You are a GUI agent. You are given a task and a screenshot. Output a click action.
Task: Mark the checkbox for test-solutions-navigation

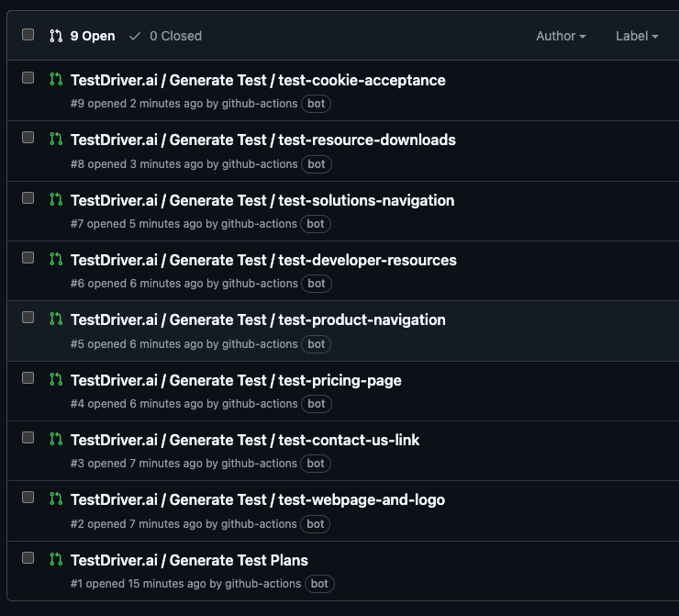click(x=28, y=198)
